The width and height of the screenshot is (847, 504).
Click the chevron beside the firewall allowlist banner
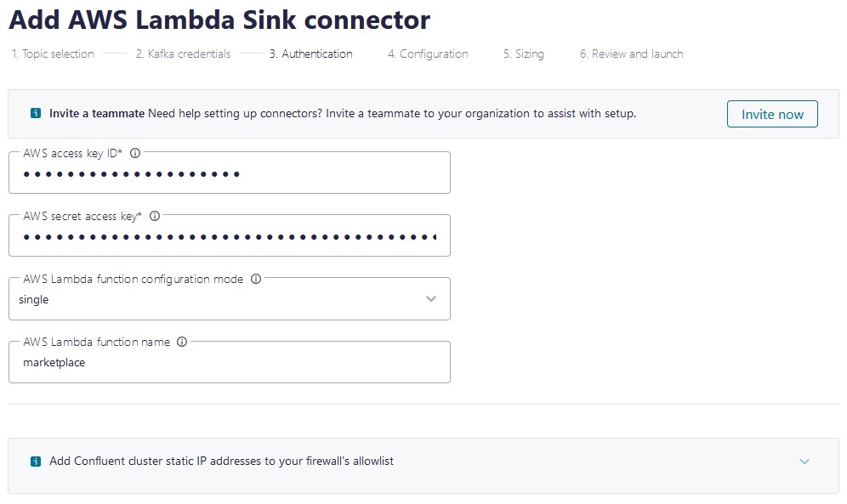click(804, 461)
